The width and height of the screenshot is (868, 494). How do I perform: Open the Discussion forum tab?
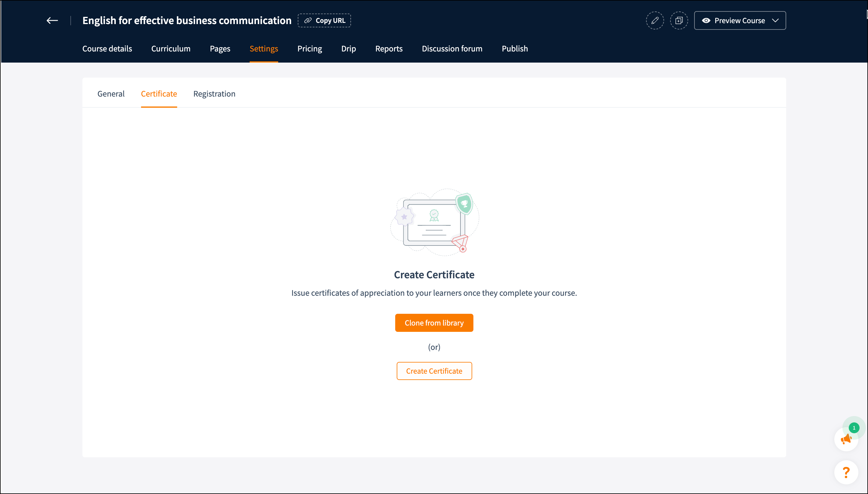tap(452, 48)
